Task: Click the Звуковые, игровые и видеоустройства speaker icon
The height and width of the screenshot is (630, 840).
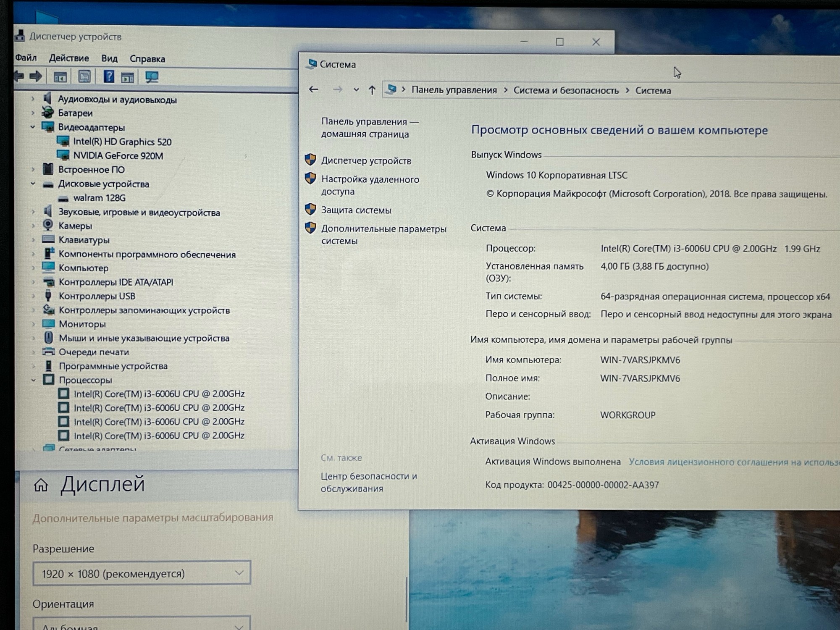Action: click(48, 211)
